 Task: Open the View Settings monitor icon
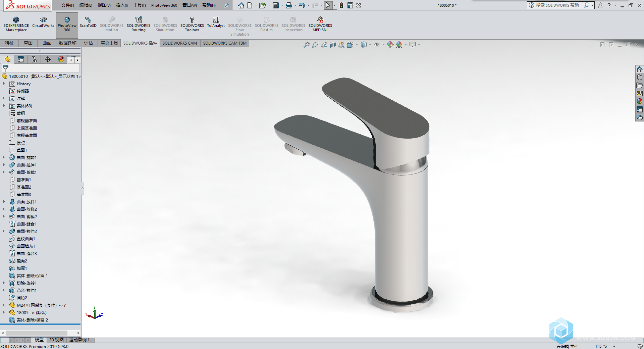[x=413, y=45]
